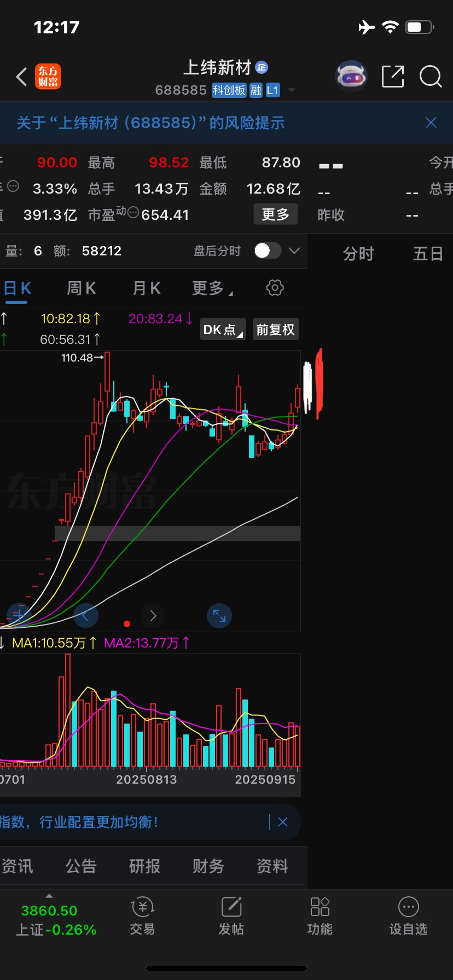This screenshot has height=980, width=453.
Task: Tap the 391.3亿 market cap value
Action: (x=50, y=215)
